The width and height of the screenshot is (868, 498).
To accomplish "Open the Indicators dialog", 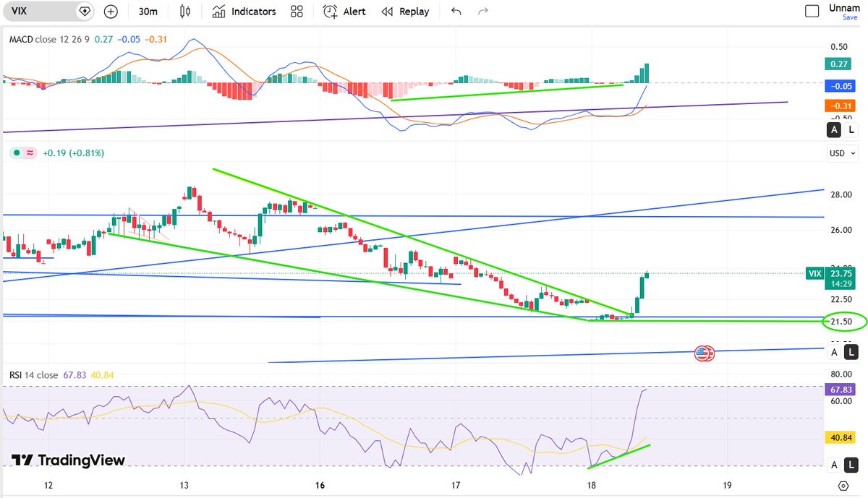I will 244,12.
